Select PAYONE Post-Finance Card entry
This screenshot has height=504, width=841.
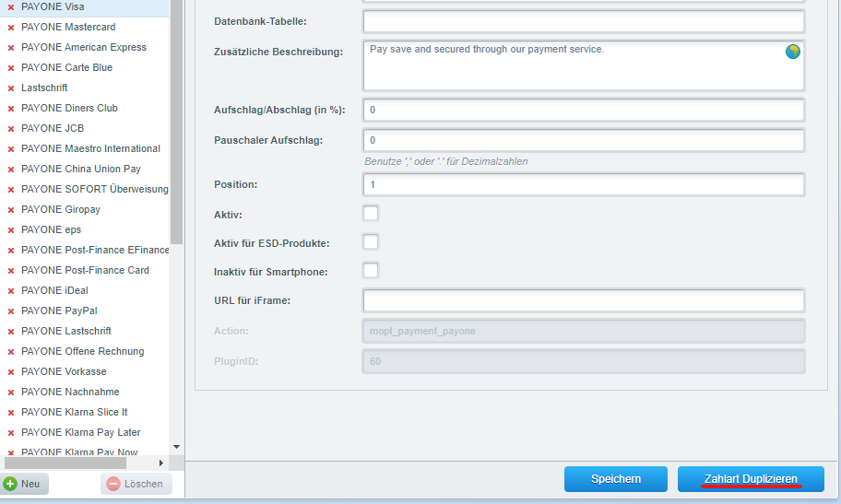tap(84, 270)
